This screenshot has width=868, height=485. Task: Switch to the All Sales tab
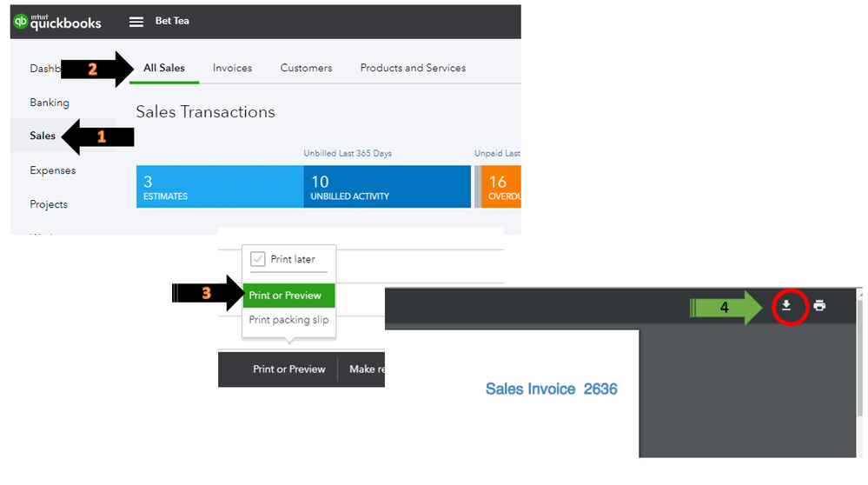click(164, 68)
